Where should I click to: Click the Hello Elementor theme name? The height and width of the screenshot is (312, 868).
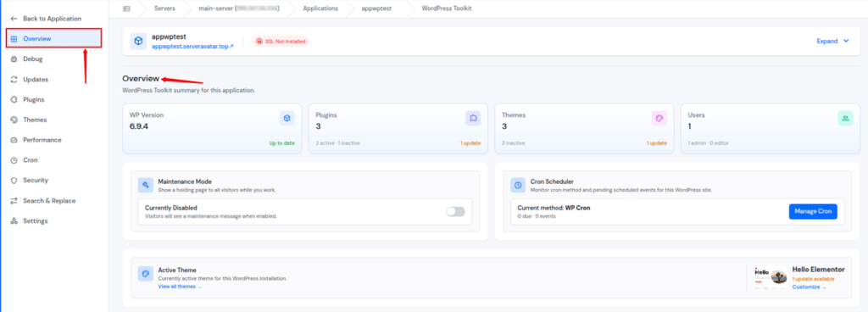point(818,270)
